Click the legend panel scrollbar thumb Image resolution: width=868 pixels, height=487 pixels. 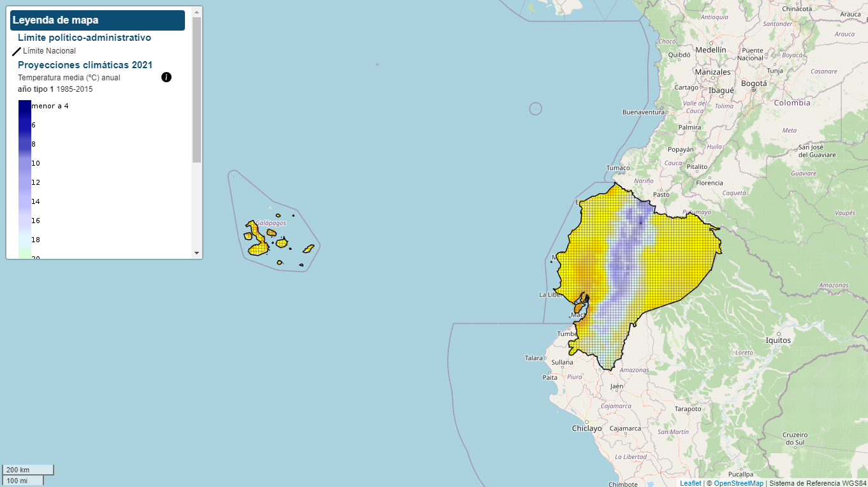196,89
